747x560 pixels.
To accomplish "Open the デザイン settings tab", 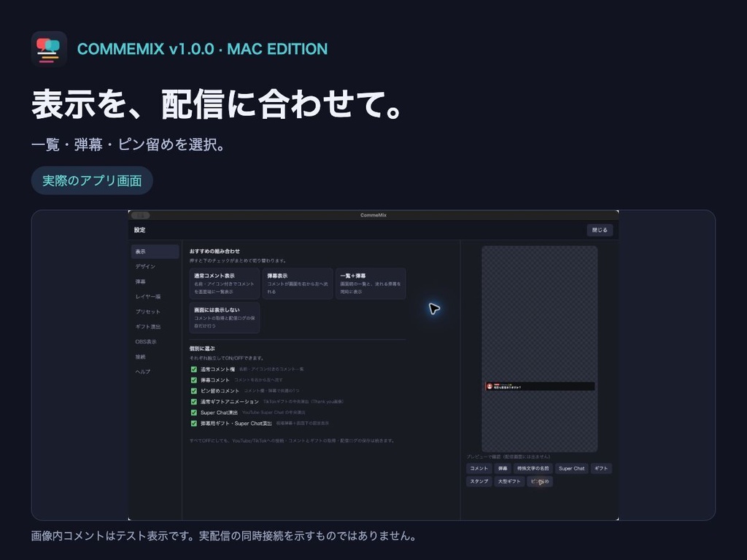I will tap(155, 266).
